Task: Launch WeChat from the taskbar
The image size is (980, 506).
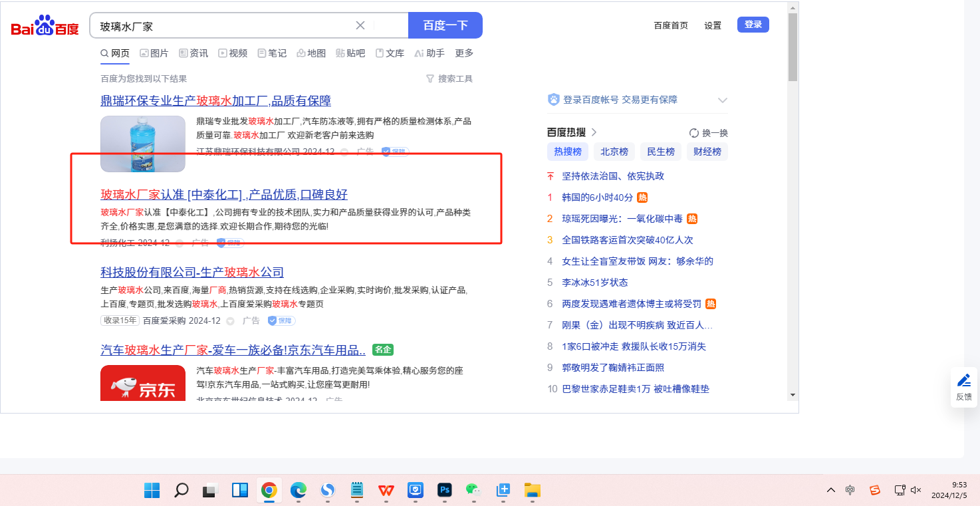Action: tap(473, 491)
